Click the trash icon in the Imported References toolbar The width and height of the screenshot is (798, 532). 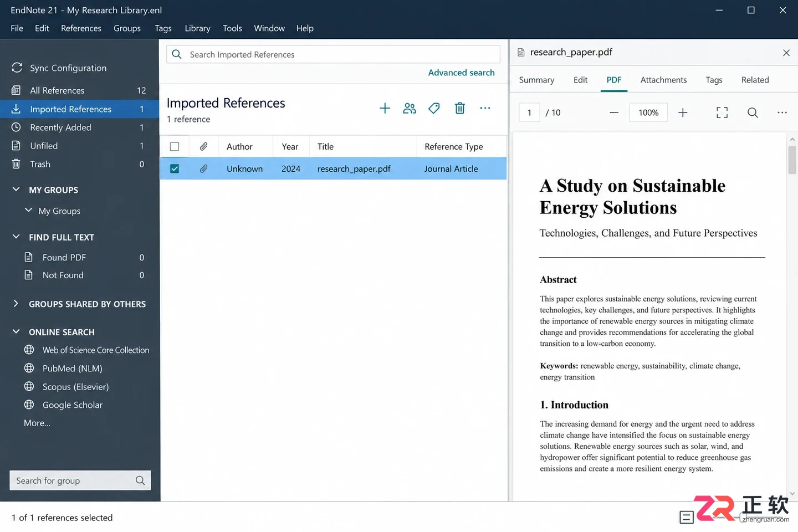(460, 109)
